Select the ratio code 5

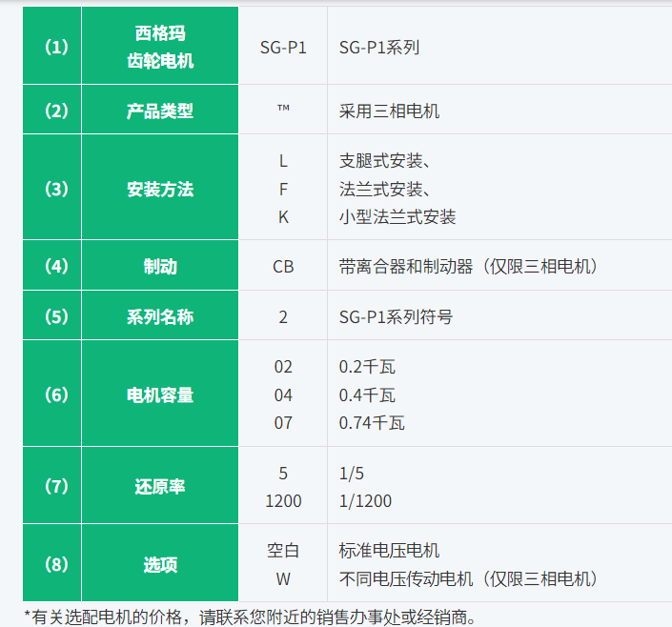tap(283, 474)
